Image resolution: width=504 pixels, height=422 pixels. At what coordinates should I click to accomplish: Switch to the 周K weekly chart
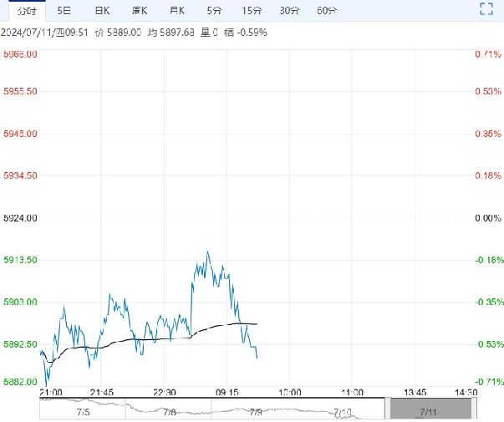click(x=140, y=11)
